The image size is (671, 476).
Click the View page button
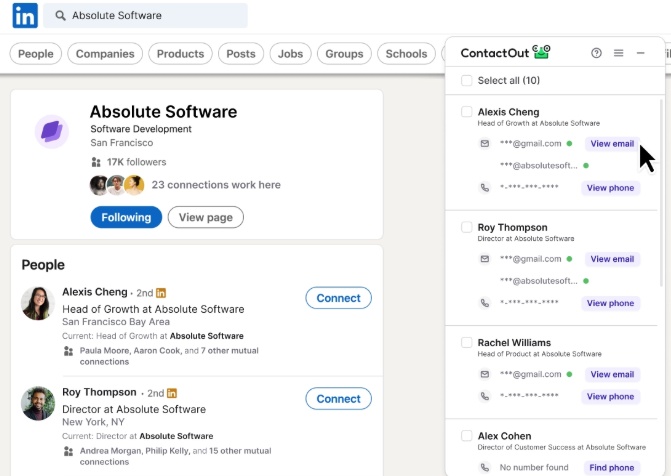click(206, 217)
